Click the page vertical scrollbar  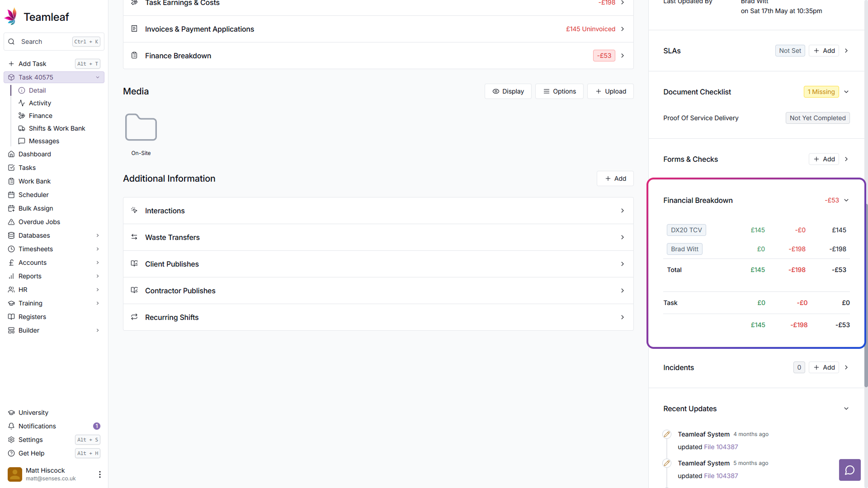(x=866, y=294)
